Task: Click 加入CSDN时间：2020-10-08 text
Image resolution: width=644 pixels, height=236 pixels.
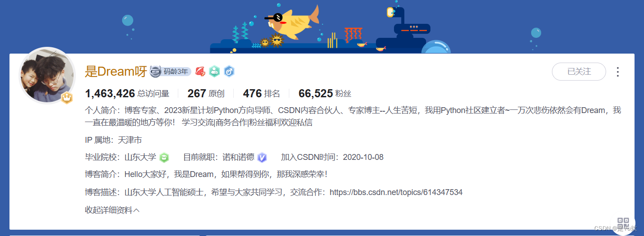Action: click(332, 157)
